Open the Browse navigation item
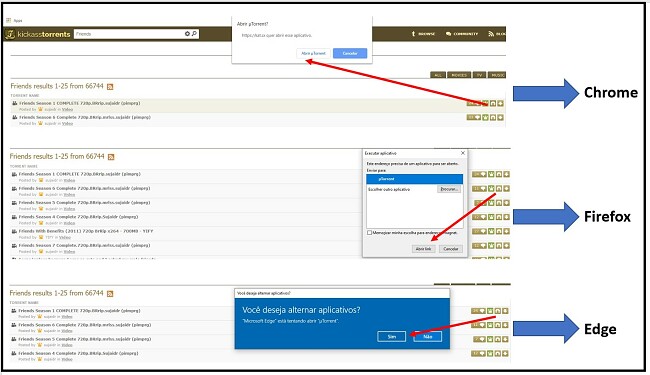Image resolution: width=650 pixels, height=375 pixels. pyautogui.click(x=423, y=34)
